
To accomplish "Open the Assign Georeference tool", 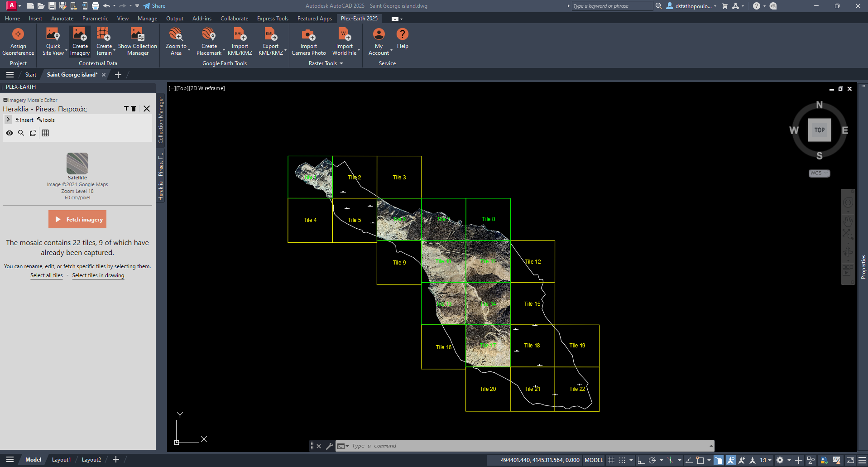I will (x=18, y=42).
